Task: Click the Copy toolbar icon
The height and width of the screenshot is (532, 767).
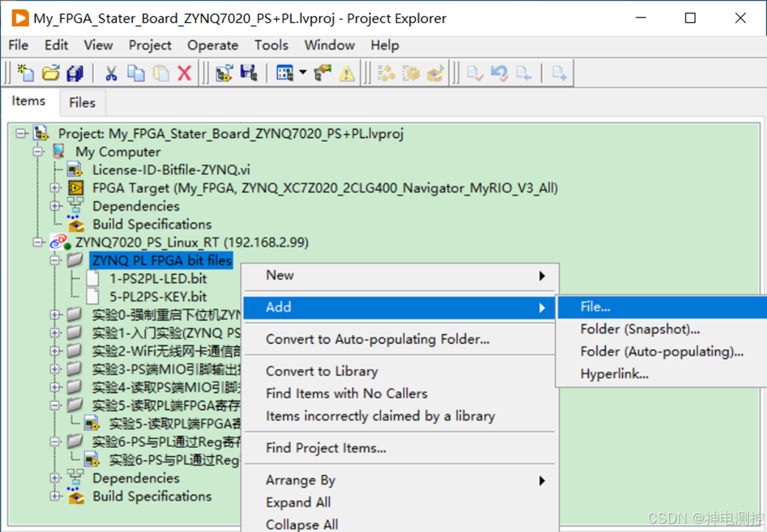Action: coord(135,73)
